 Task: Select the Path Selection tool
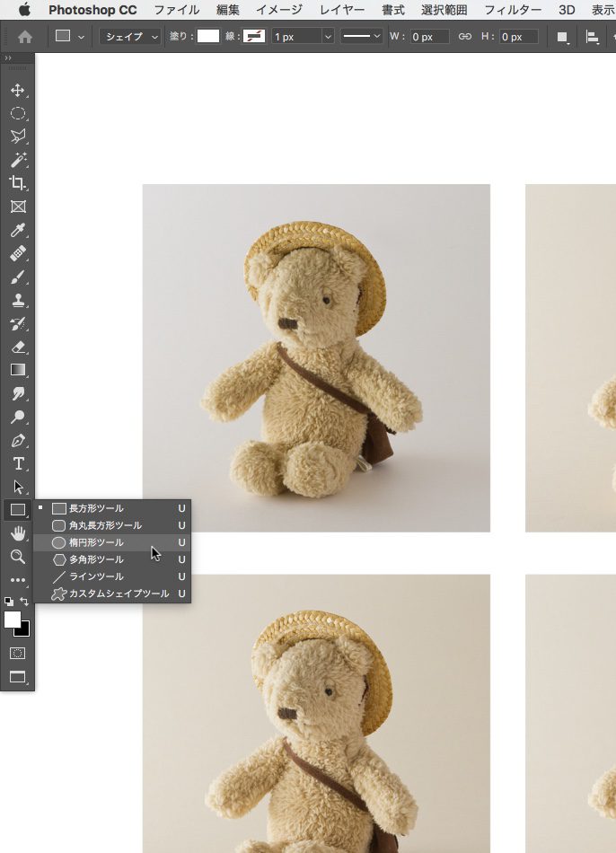pyautogui.click(x=17, y=487)
